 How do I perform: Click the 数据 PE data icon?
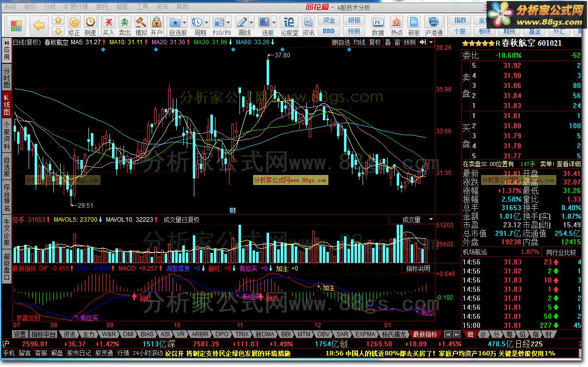[378, 26]
